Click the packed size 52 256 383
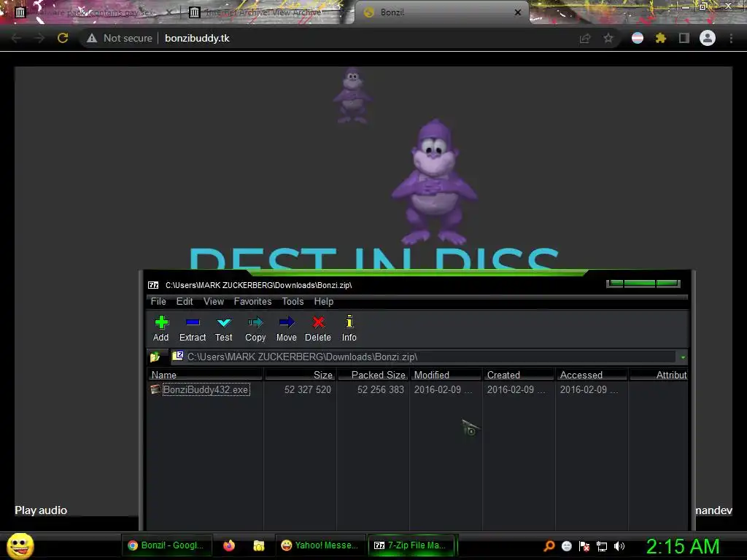 click(380, 389)
